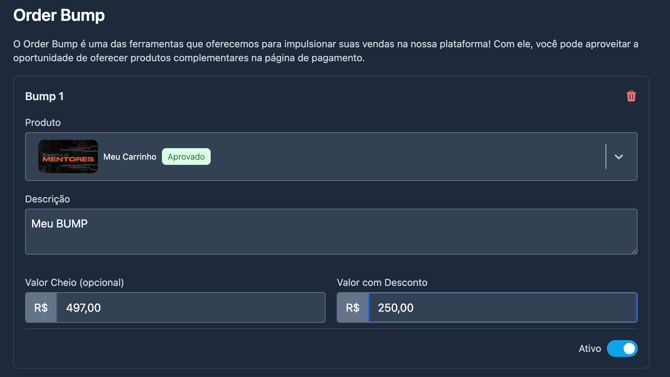Click the Valor com Desconto field showing 250,00

coord(502,308)
